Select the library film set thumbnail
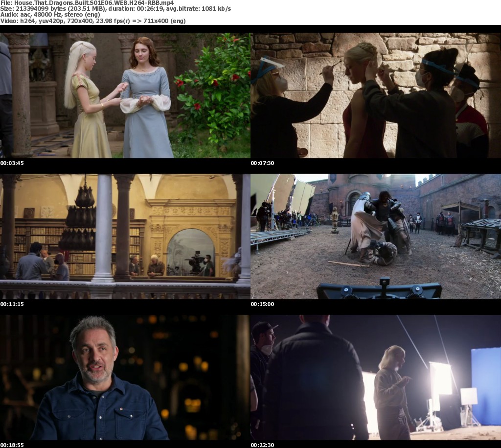The width and height of the screenshot is (501, 448). click(125, 236)
